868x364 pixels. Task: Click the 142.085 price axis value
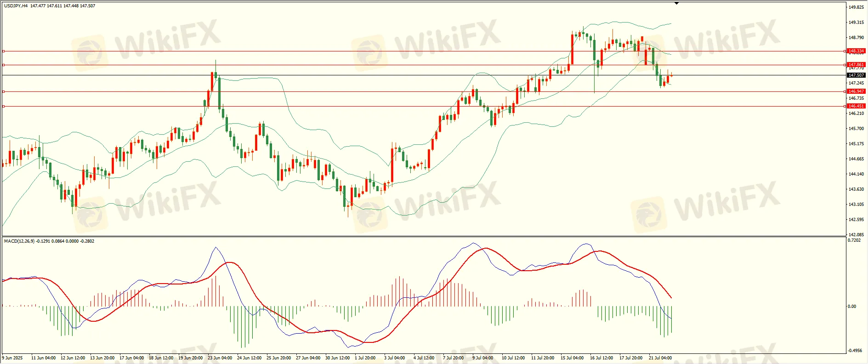pos(856,234)
